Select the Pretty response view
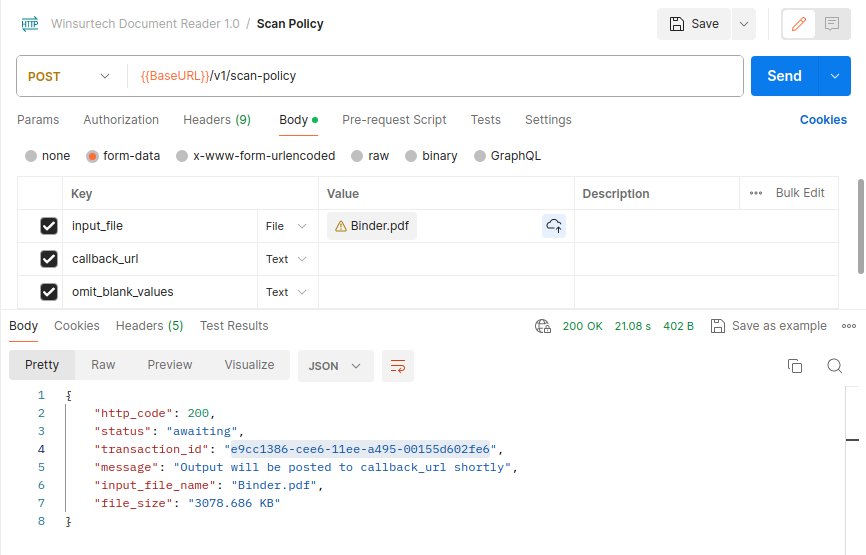 click(42, 365)
